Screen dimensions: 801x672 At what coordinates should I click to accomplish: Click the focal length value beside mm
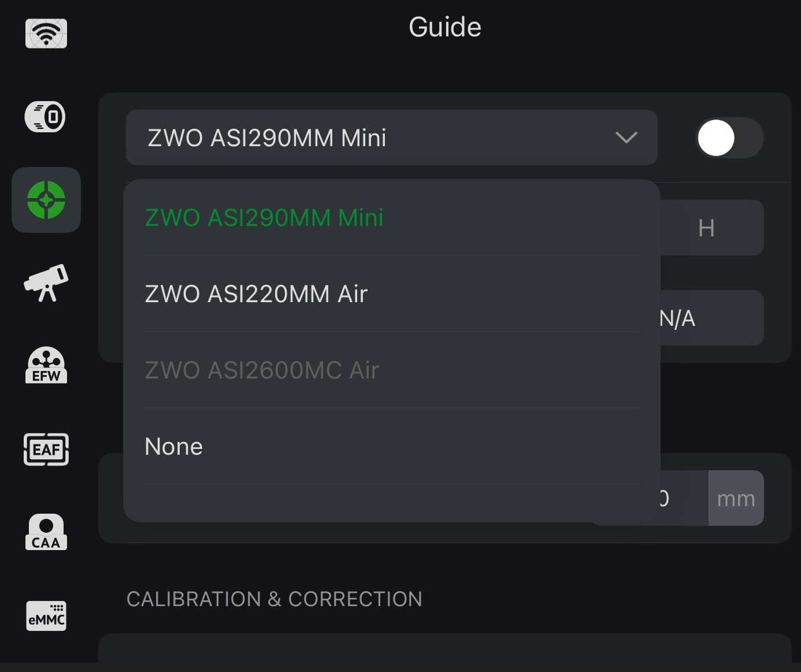(x=682, y=498)
